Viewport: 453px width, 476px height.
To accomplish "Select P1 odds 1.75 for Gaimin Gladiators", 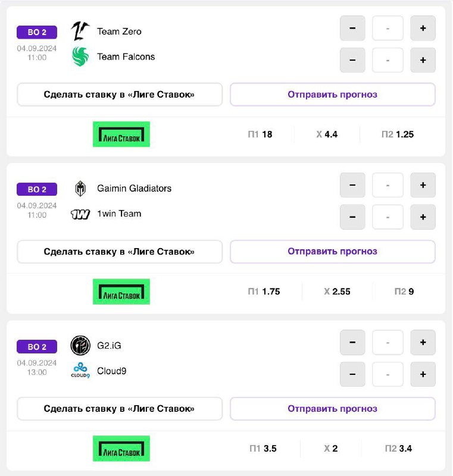I will [x=264, y=292].
